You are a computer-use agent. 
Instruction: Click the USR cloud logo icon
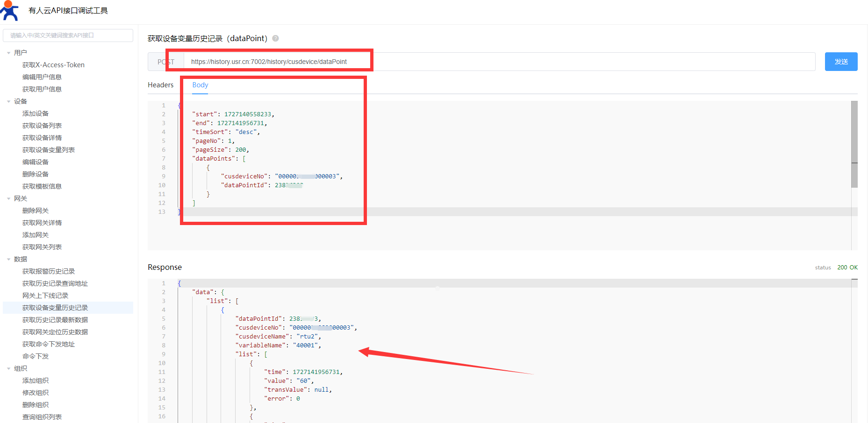pyautogui.click(x=10, y=11)
